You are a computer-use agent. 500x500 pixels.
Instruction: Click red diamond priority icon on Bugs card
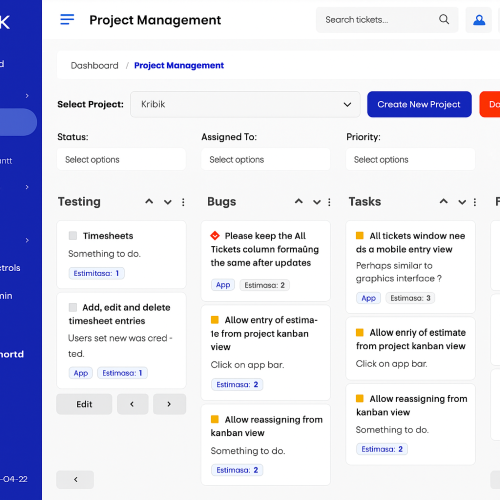(215, 236)
